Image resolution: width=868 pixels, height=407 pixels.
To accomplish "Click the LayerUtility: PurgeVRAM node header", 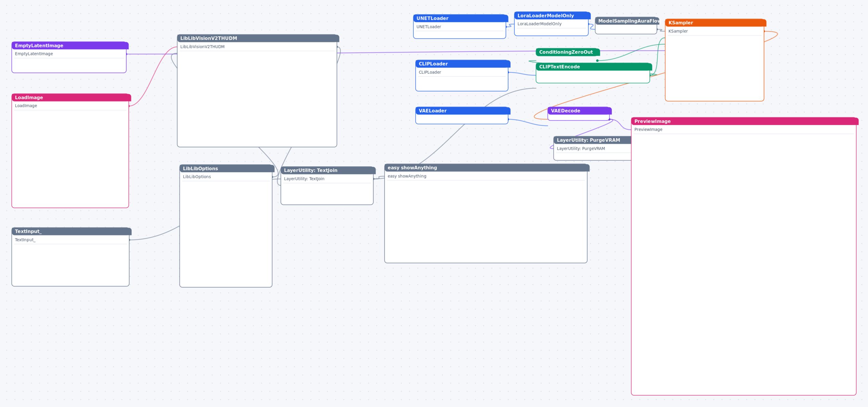I will coord(592,140).
